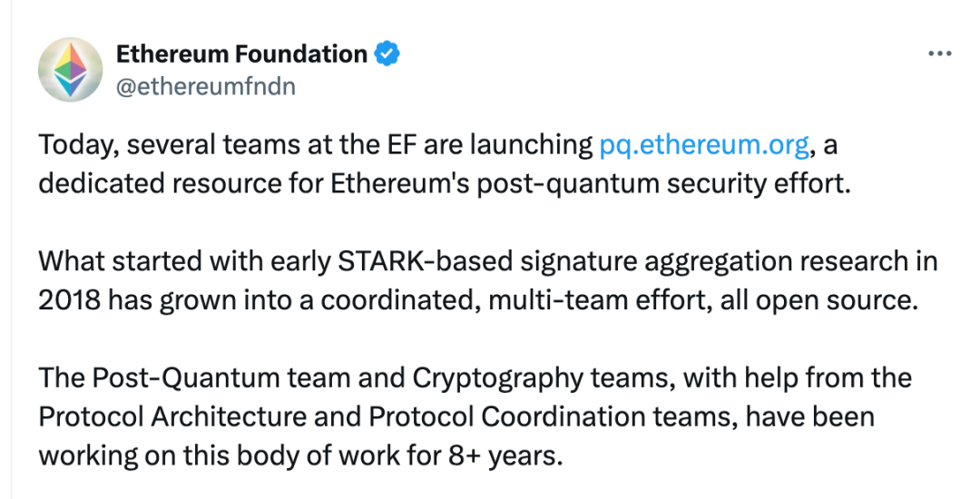Click the paragraph starting "The Post-Quantum team"

tap(472, 416)
